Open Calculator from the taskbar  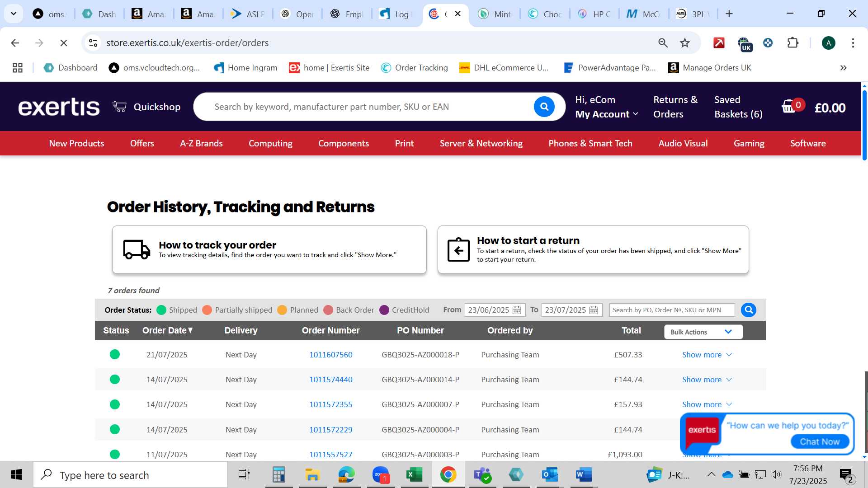point(278,474)
